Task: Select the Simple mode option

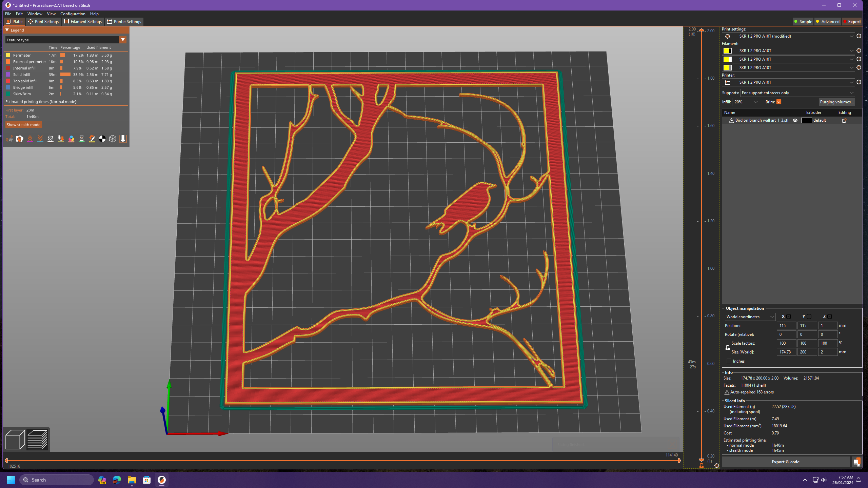Action: (x=803, y=21)
